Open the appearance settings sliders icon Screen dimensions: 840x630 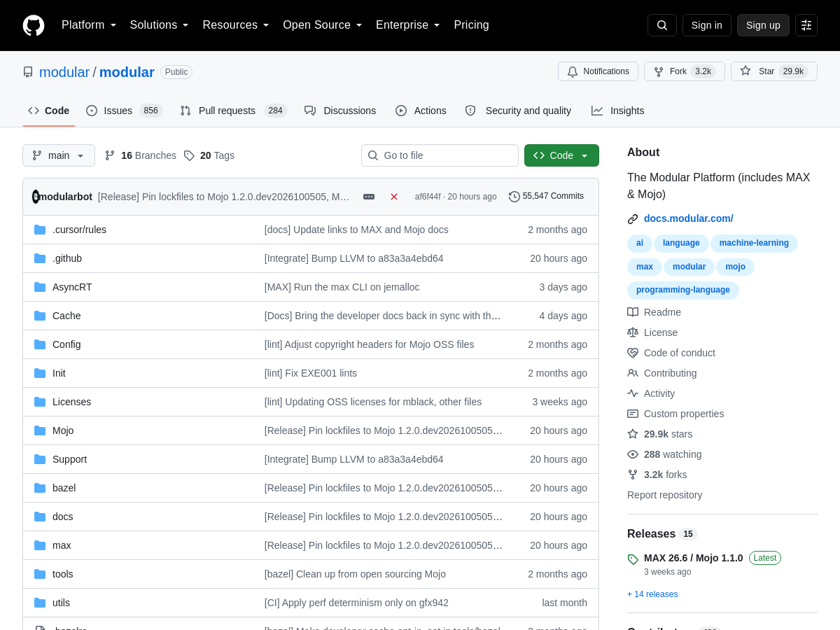tap(806, 25)
